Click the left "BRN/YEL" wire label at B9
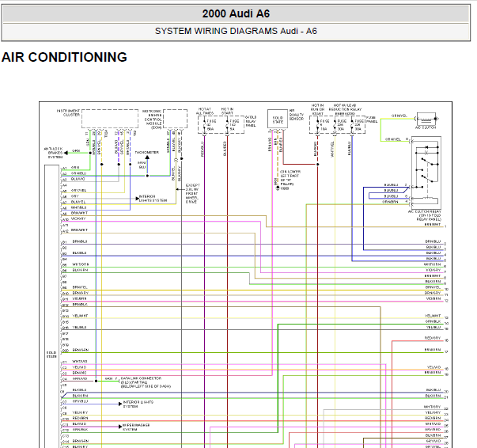This screenshot has width=477, height=448. (80, 287)
